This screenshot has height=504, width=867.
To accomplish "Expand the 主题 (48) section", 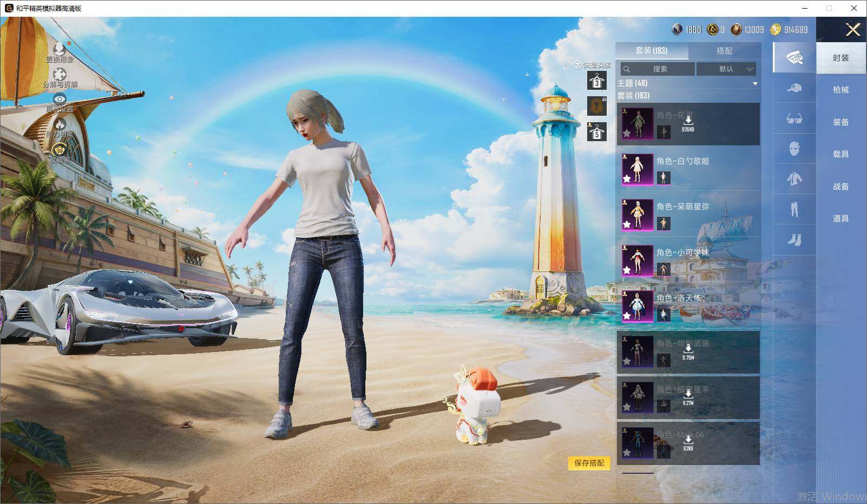I will 755,84.
